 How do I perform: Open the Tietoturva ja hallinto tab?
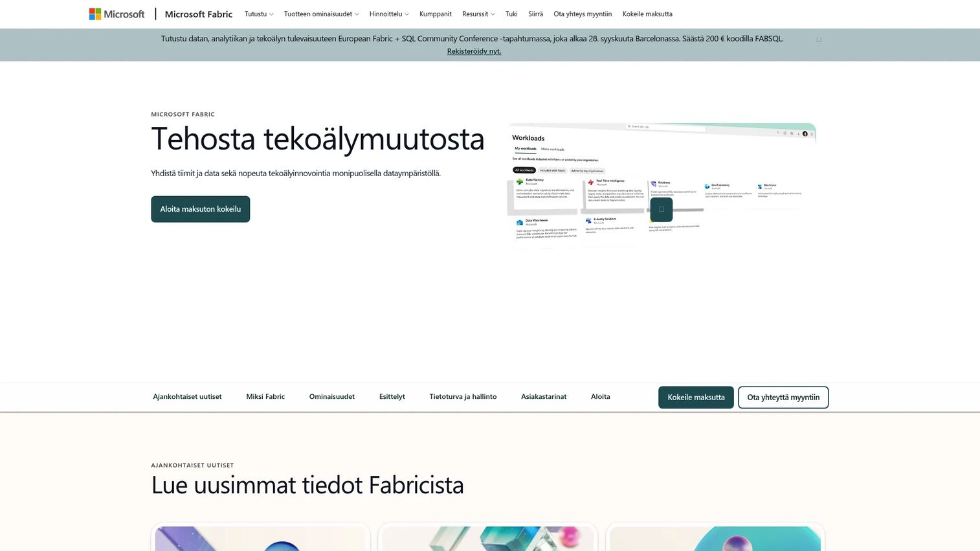[463, 397]
